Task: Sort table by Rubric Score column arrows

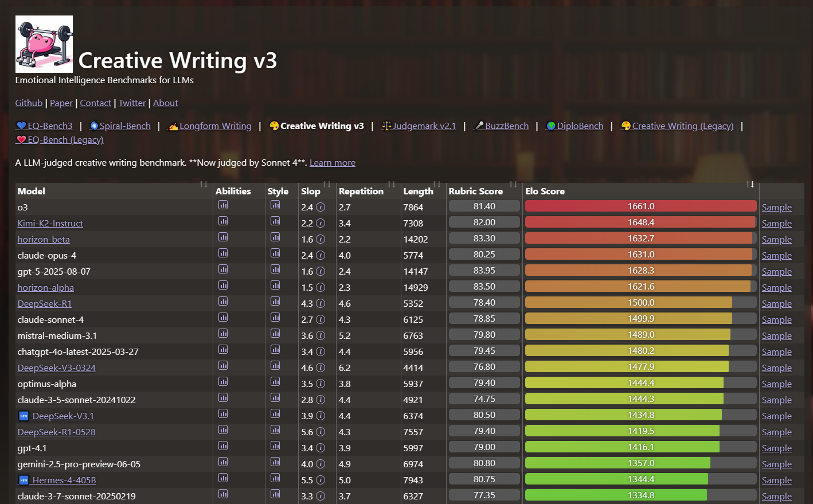Action: pos(513,184)
